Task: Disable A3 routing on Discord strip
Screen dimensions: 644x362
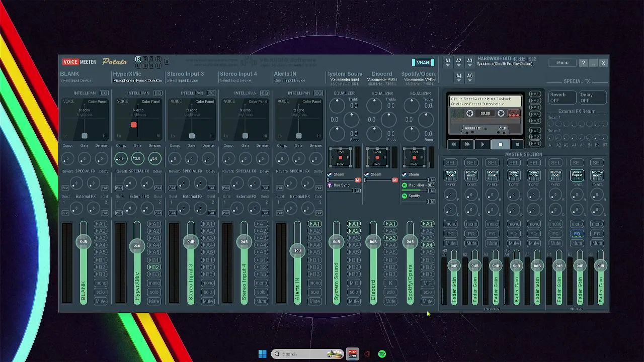Action: (x=390, y=238)
